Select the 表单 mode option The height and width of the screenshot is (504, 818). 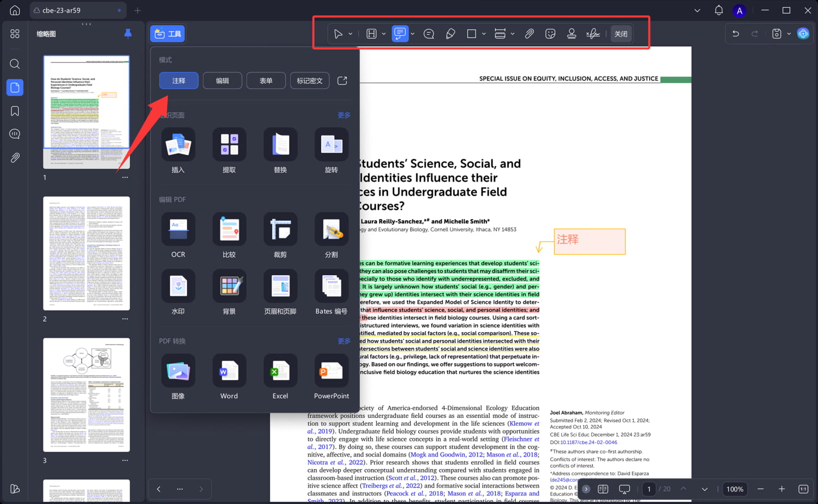(266, 81)
